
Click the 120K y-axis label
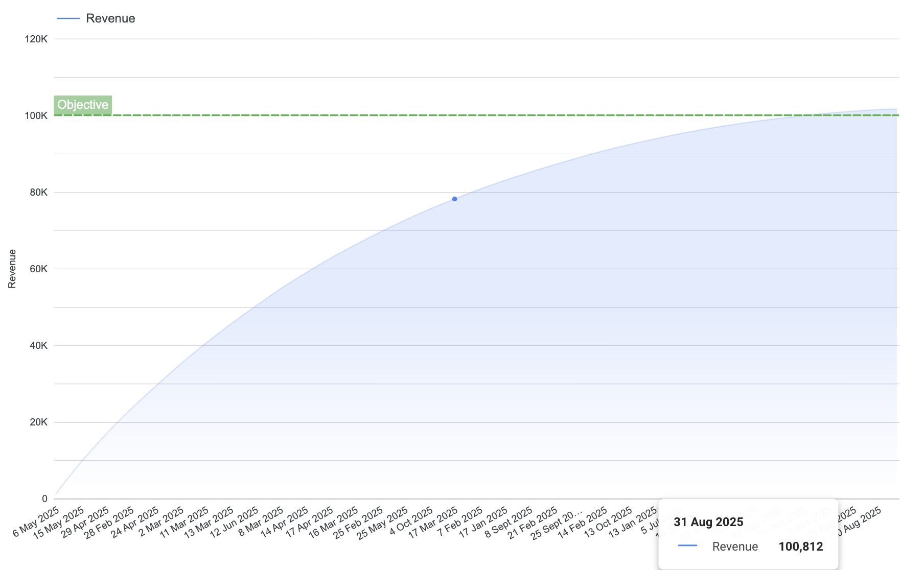pyautogui.click(x=36, y=38)
